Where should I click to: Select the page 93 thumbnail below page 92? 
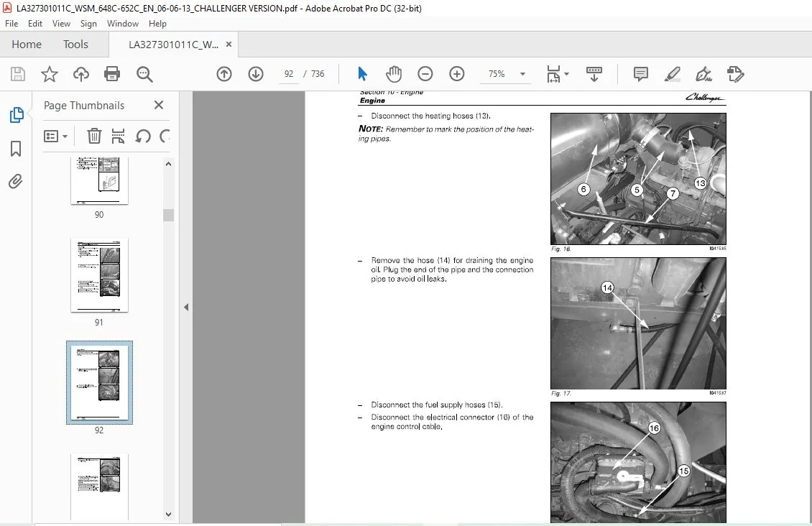(x=99, y=486)
